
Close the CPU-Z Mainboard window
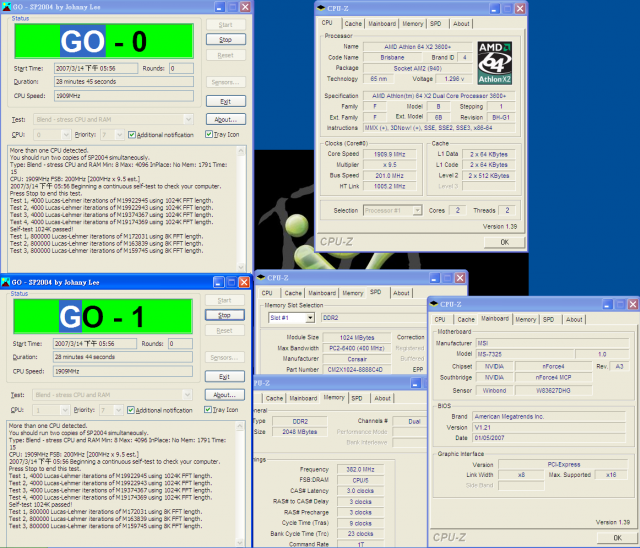pyautogui.click(x=633, y=304)
